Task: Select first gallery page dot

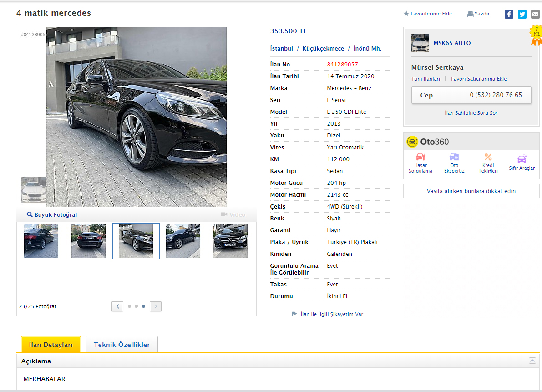Action: point(129,306)
